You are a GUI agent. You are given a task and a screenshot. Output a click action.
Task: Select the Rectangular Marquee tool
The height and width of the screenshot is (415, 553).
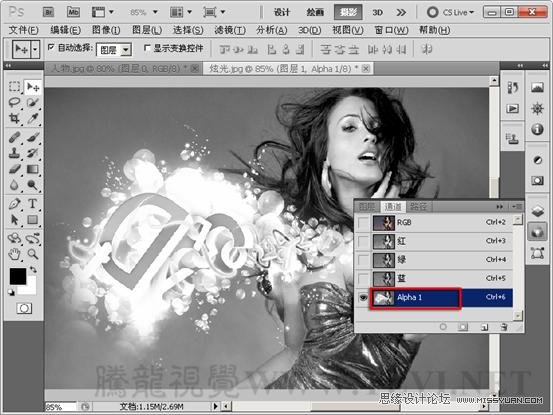pos(14,86)
